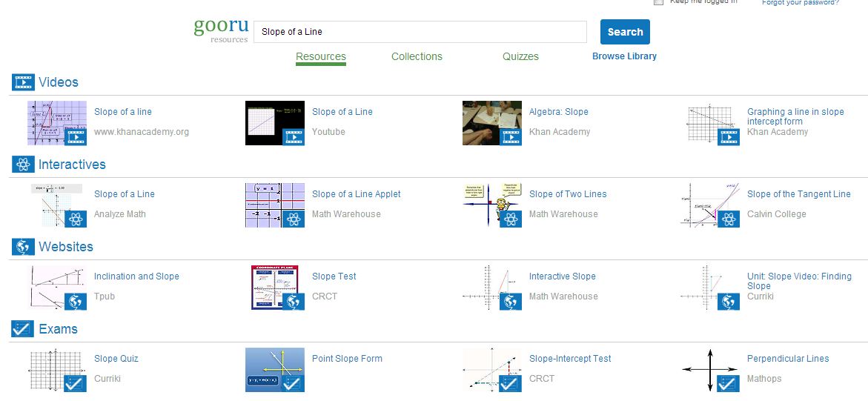Open the Slope of Two Lines thumbnail
The image size is (868, 401).
click(492, 205)
